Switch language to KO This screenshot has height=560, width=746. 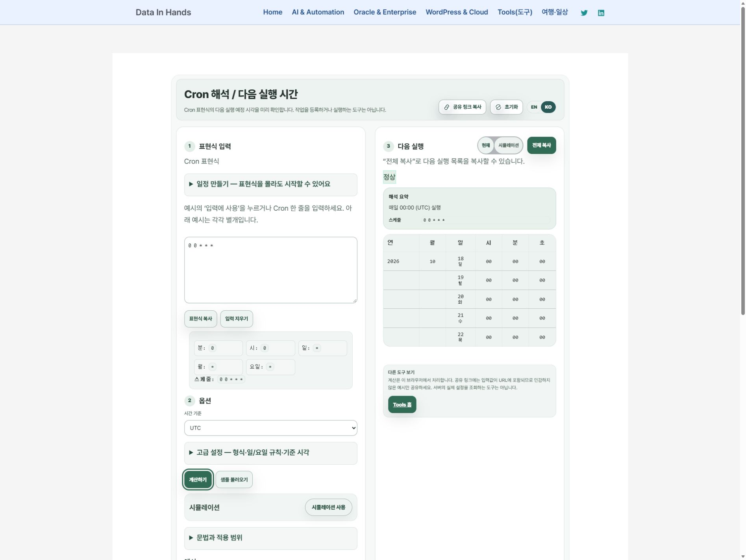point(548,107)
